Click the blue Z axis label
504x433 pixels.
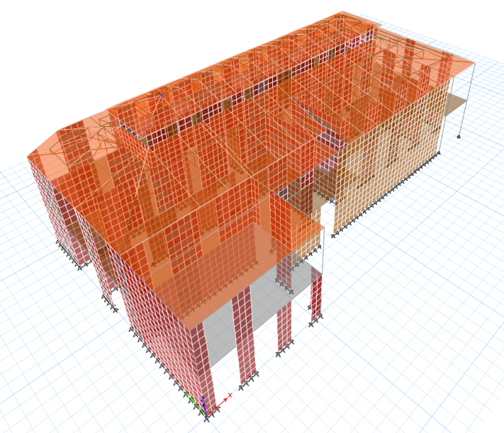pyautogui.click(x=203, y=399)
